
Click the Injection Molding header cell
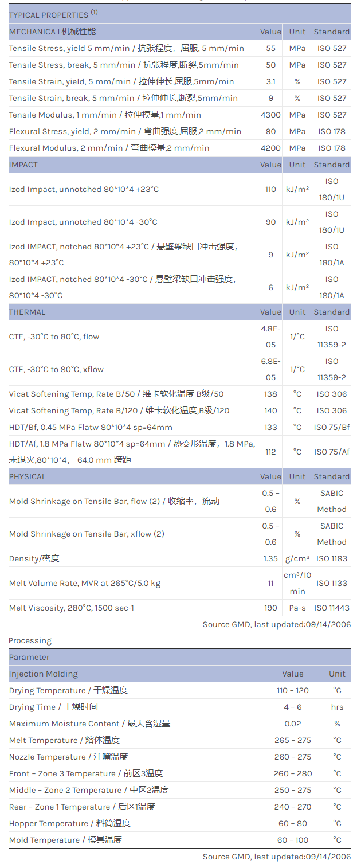click(44, 674)
